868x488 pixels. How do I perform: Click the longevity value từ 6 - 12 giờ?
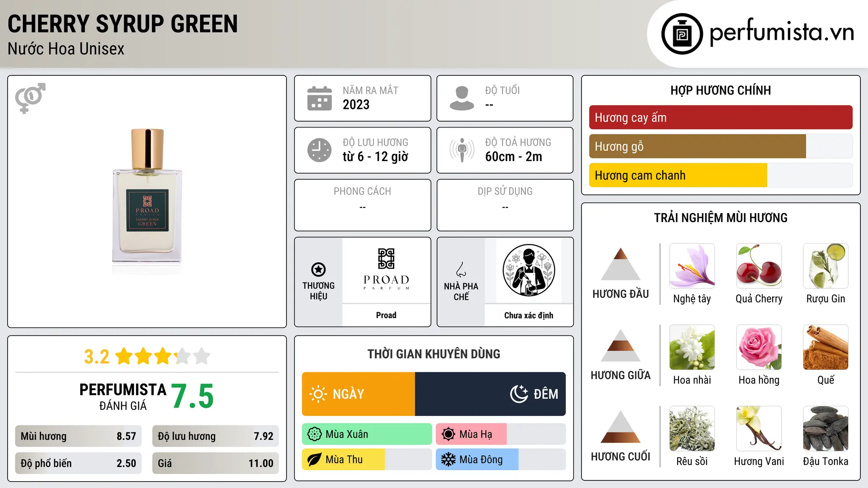tap(375, 157)
